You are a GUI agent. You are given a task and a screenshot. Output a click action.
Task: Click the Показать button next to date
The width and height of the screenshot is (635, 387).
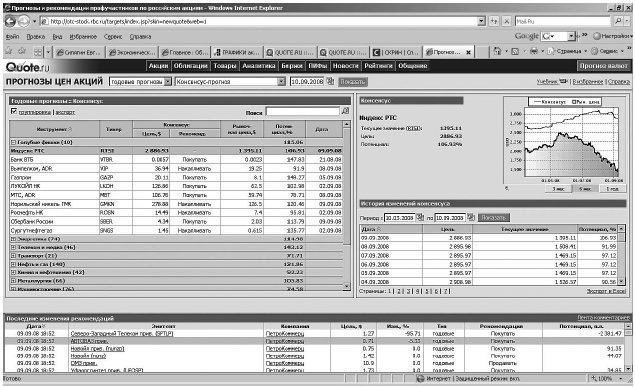click(352, 82)
